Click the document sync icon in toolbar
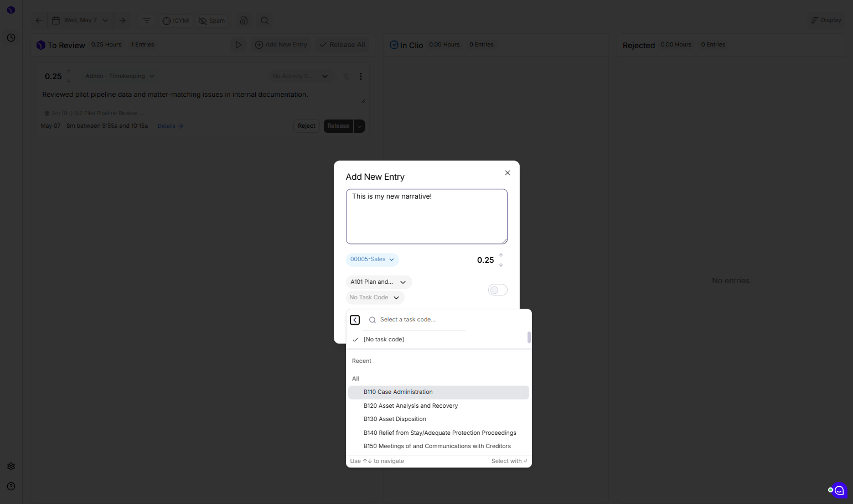Viewport: 853px width, 504px height. (x=244, y=20)
